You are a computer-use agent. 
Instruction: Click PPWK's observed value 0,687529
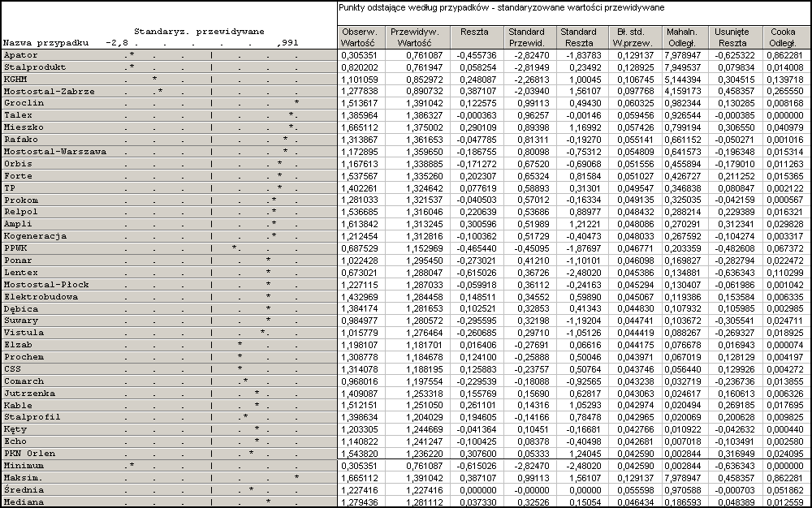pos(360,248)
